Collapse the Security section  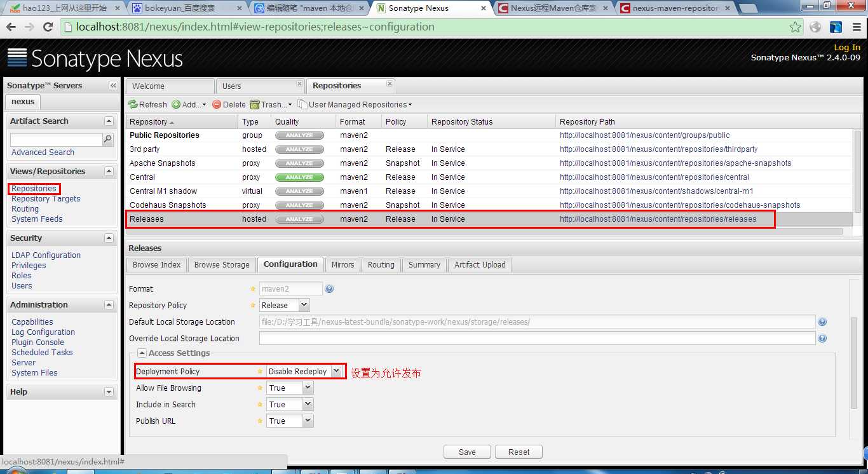(x=109, y=238)
